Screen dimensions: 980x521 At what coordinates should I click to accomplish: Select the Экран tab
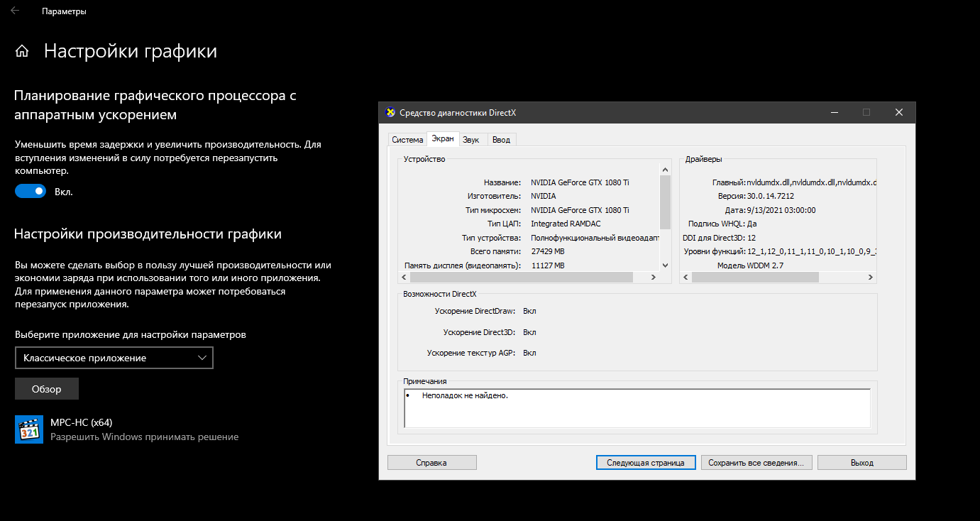[x=443, y=139]
